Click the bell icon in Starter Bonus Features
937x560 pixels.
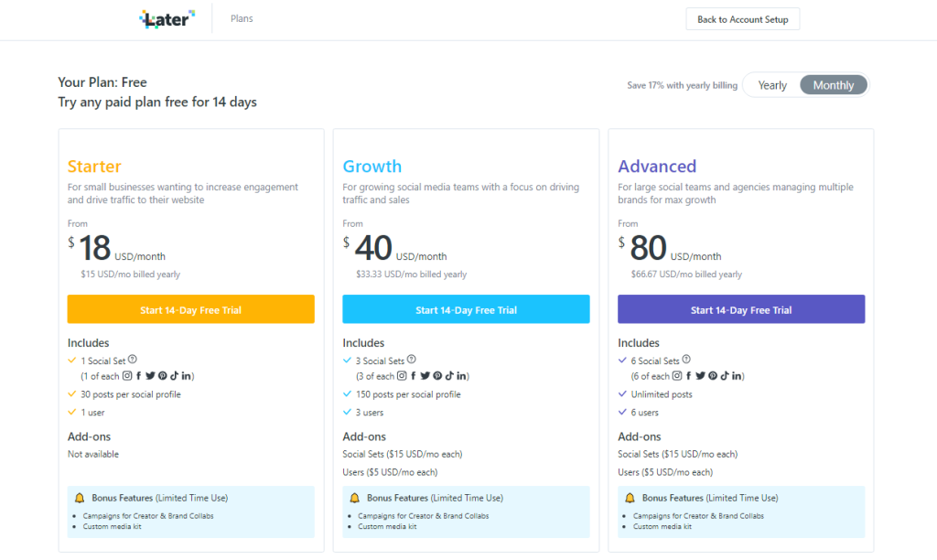coord(80,498)
